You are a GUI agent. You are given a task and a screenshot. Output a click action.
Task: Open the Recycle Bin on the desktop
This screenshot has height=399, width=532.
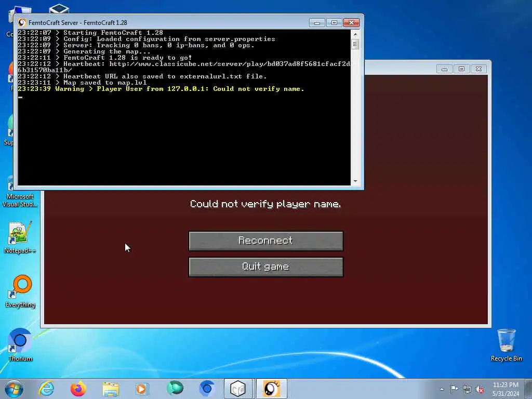click(506, 345)
